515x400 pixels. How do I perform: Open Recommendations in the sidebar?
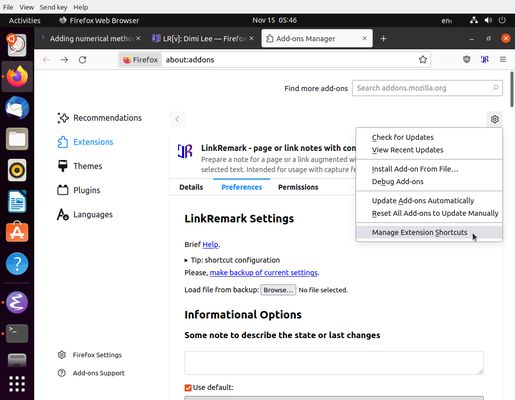(x=99, y=118)
